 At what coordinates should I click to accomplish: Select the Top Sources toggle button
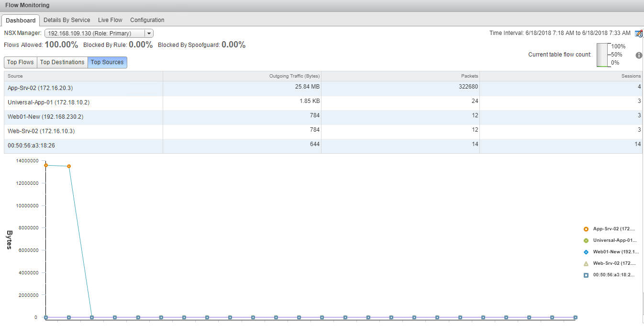107,62
